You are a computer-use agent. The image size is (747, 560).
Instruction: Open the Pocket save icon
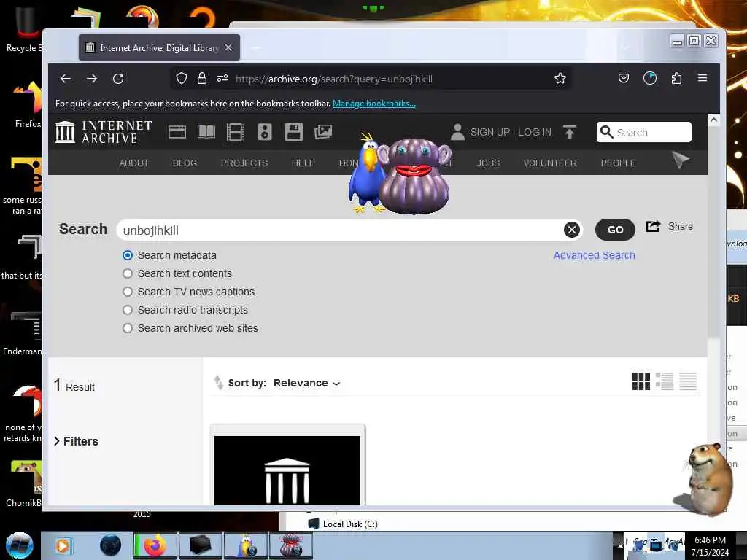click(624, 78)
